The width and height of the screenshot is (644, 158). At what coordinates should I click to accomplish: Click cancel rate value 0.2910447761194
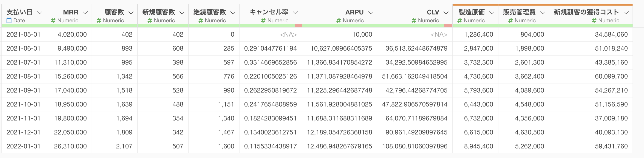click(271, 48)
